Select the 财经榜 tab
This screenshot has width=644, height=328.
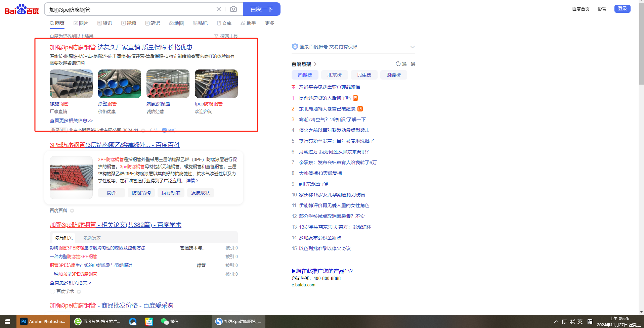coord(394,75)
